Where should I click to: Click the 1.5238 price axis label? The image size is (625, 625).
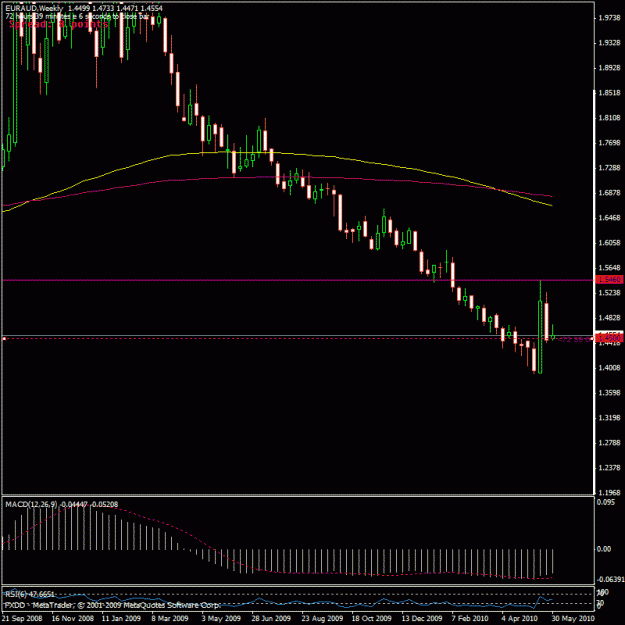click(x=610, y=293)
